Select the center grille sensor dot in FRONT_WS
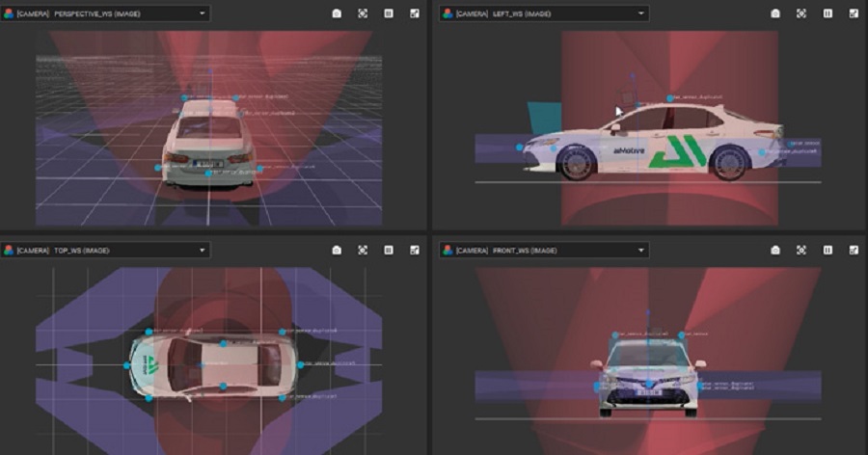The width and height of the screenshot is (868, 455). (x=649, y=384)
